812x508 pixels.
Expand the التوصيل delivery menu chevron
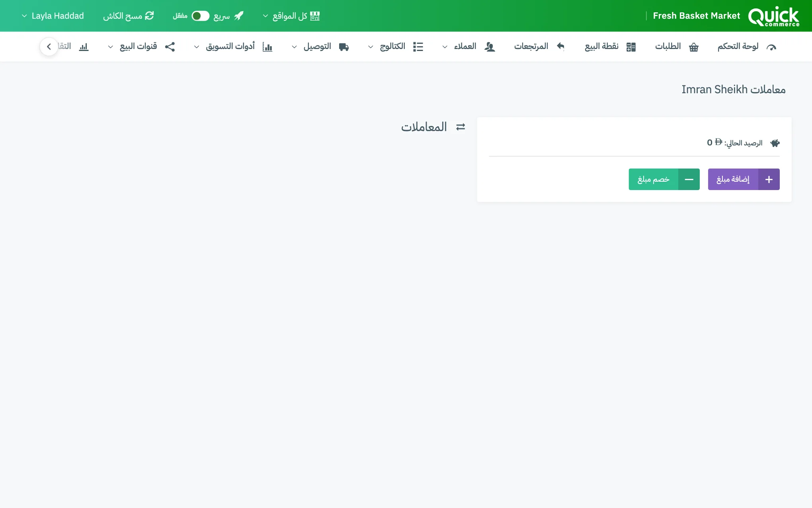click(294, 47)
